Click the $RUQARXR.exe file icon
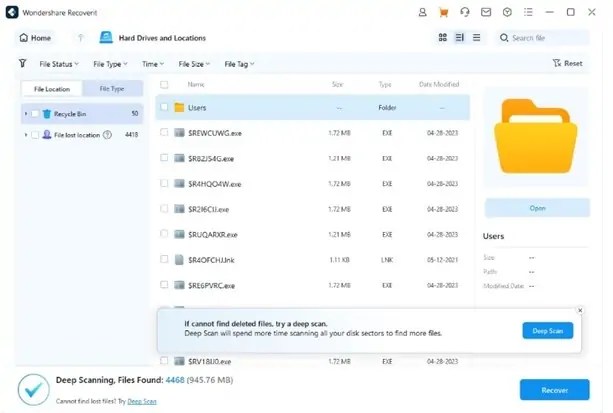 pyautogui.click(x=179, y=234)
